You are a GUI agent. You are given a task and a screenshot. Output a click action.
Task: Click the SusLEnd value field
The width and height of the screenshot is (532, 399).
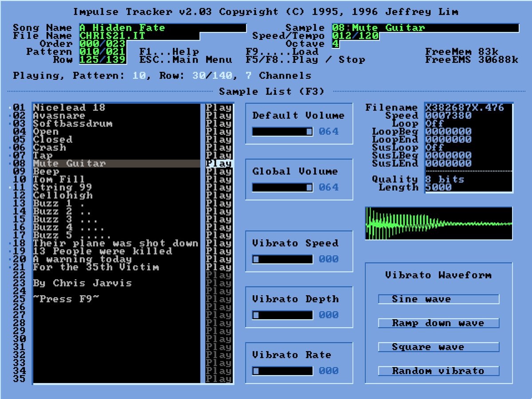tap(469, 164)
